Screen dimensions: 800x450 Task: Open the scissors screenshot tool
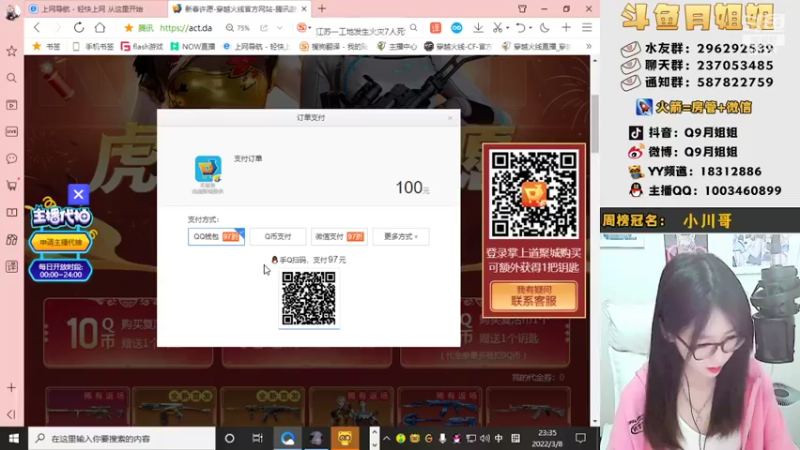tap(497, 28)
